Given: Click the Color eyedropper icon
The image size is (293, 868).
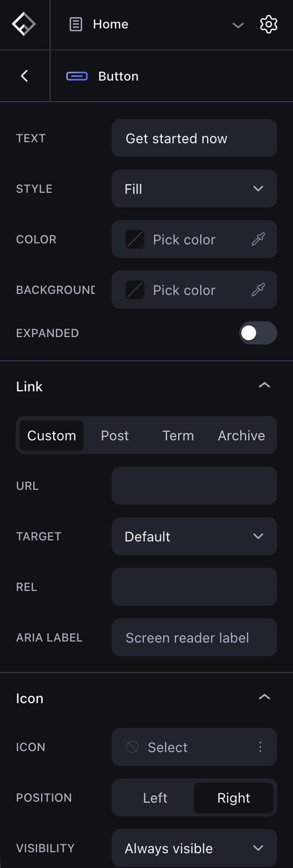Looking at the screenshot, I should 258,239.
